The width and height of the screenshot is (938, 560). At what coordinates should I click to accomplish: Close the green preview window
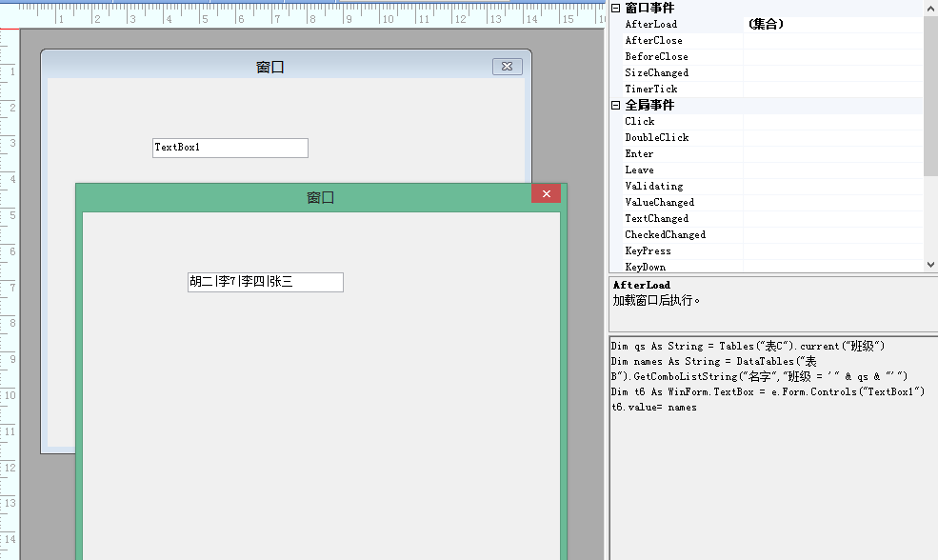546,194
